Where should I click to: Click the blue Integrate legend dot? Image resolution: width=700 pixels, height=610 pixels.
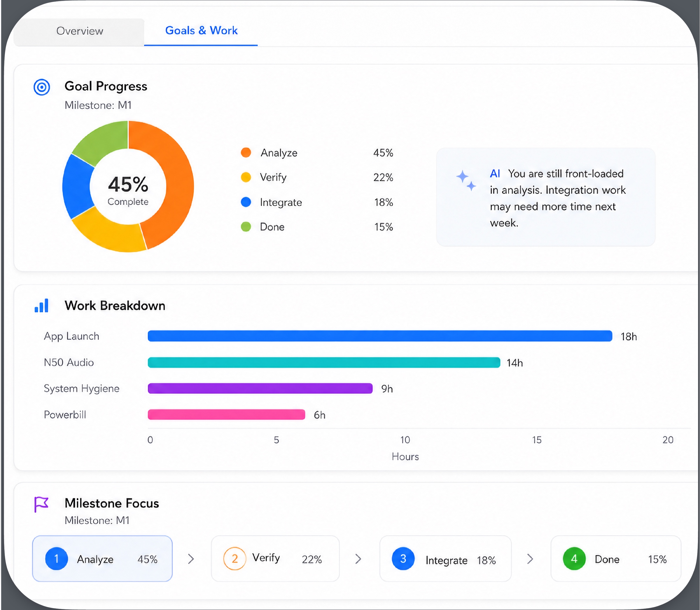coord(246,202)
